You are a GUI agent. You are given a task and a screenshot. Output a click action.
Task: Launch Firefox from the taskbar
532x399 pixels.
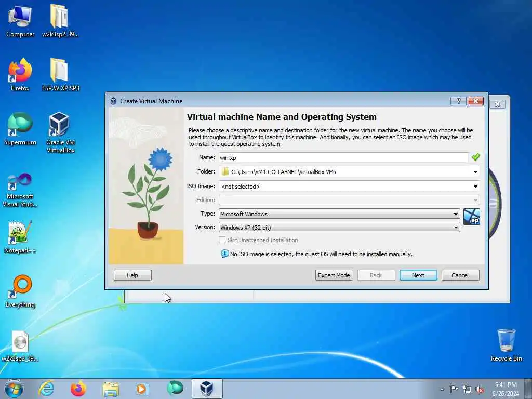click(x=78, y=389)
